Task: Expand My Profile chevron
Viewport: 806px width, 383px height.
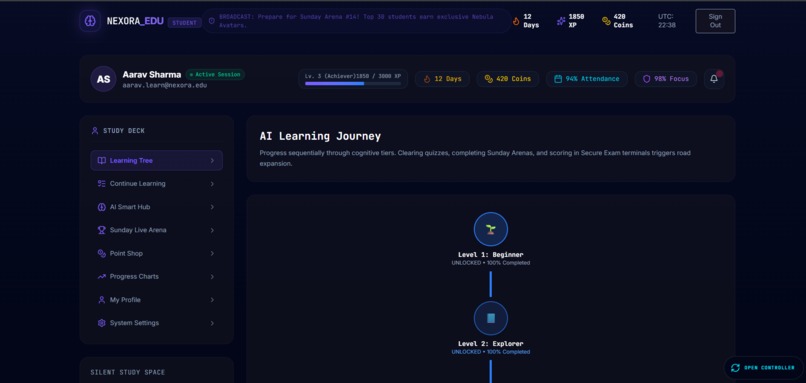Action: [x=212, y=300]
